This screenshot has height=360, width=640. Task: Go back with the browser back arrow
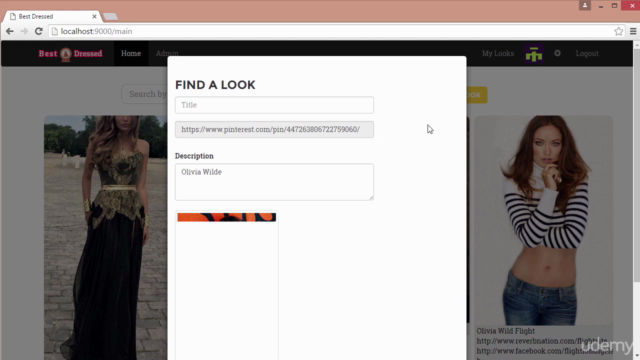click(10, 31)
